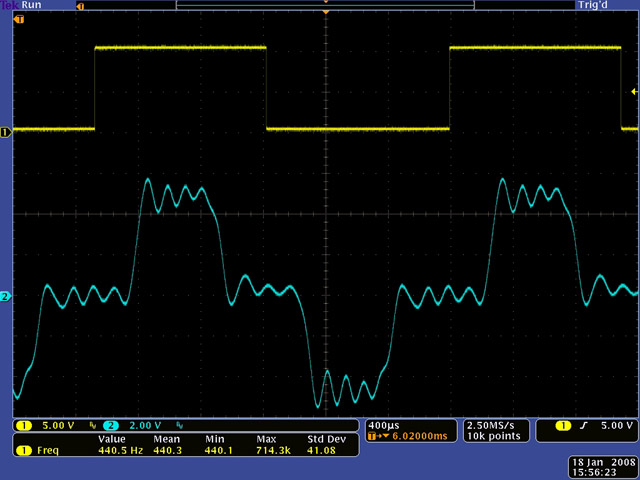Toggle channel 2 cyan badge in readout
The width and height of the screenshot is (640, 480).
[x=110, y=425]
